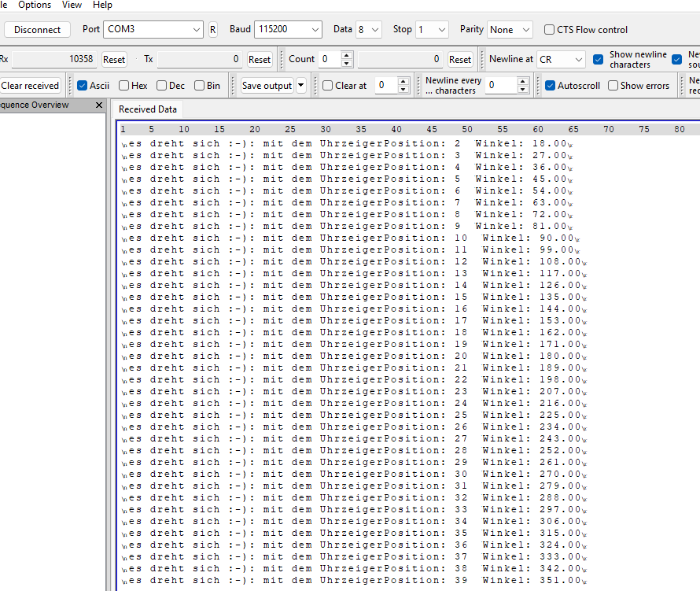Increase the Count spinner value

[x=348, y=55]
